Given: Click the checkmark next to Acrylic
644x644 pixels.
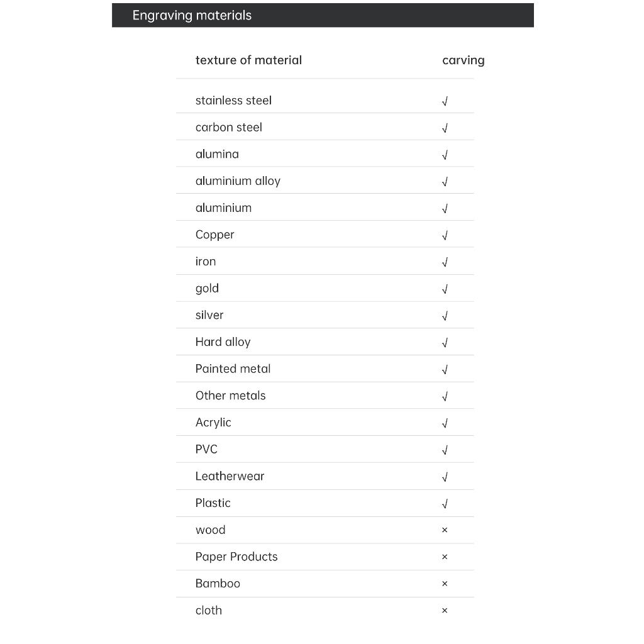Looking at the screenshot, I should point(445,423).
